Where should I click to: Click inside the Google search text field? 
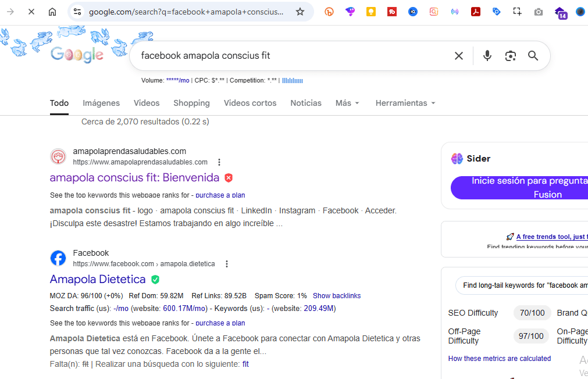291,56
